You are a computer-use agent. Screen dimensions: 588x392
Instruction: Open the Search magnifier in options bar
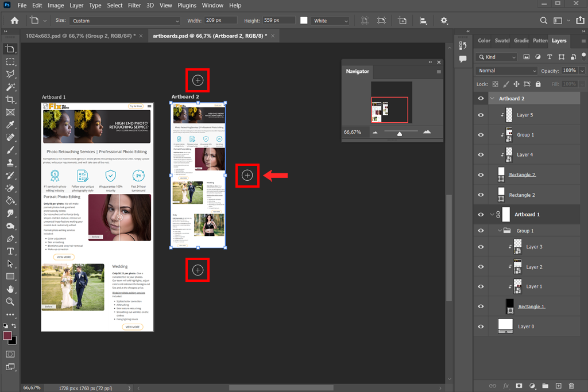[x=543, y=21]
